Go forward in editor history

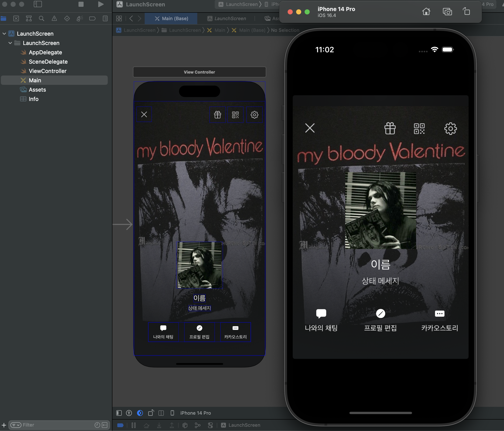click(x=139, y=18)
